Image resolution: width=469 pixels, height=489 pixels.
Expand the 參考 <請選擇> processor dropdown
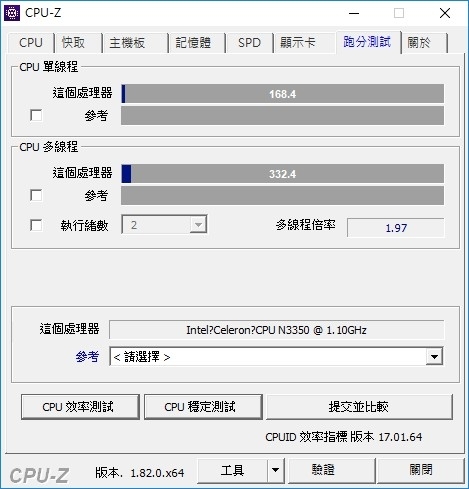[276, 357]
